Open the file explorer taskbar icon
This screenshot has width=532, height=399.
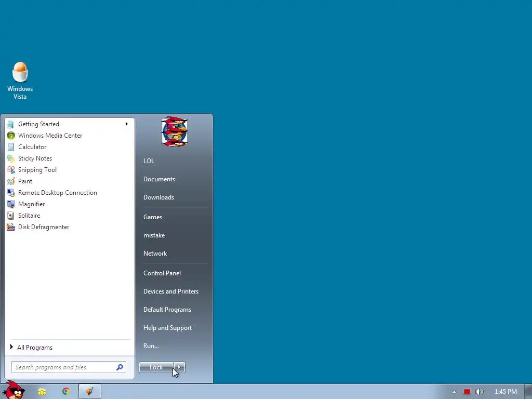tap(42, 392)
